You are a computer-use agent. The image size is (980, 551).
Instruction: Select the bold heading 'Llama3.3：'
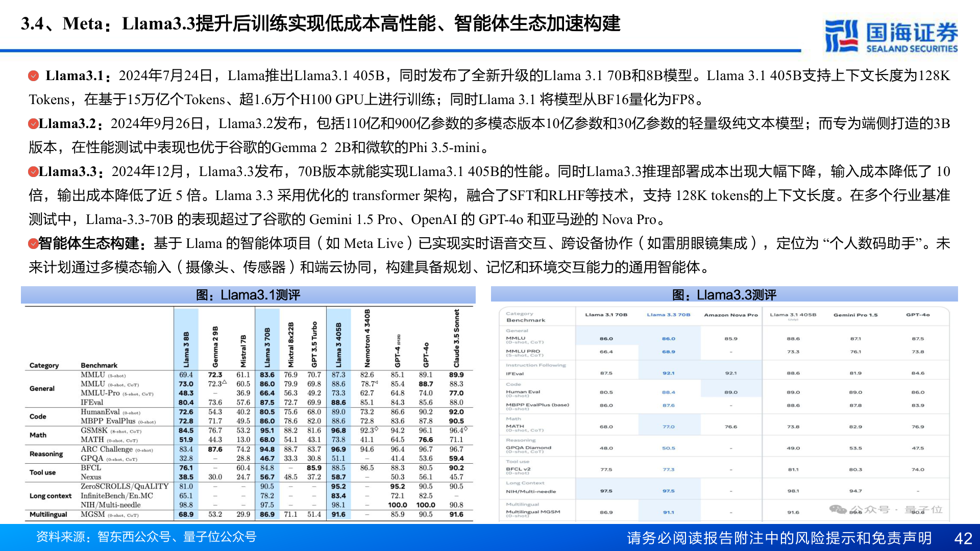tap(71, 172)
